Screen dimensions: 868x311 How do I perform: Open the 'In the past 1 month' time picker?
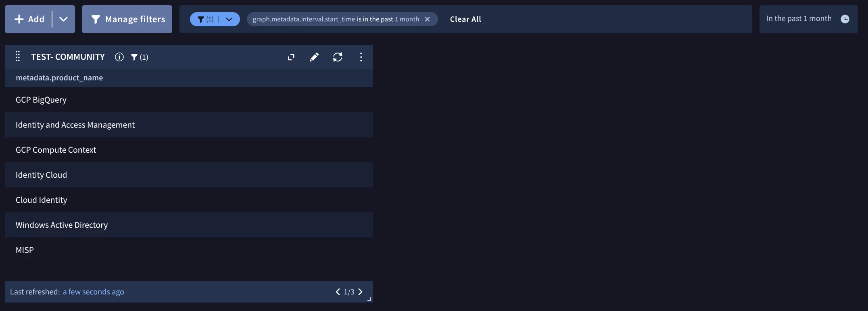coord(808,19)
